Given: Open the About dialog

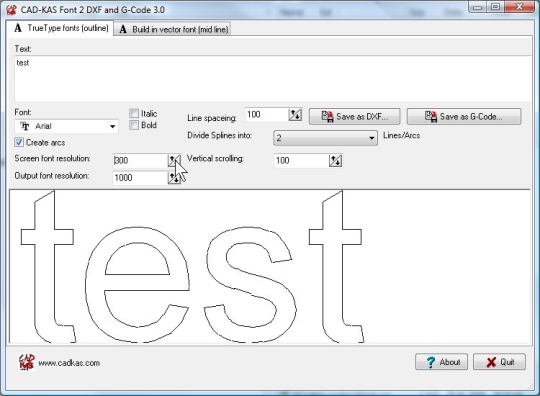Looking at the screenshot, I should tap(441, 362).
